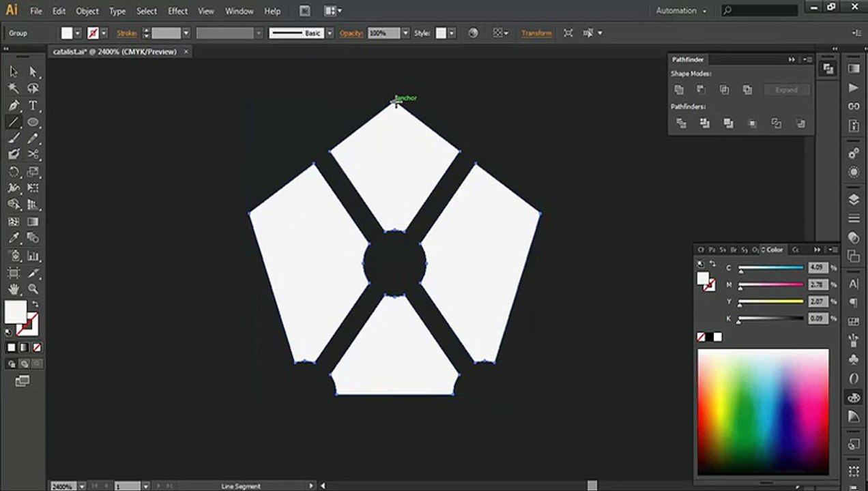Select the Paintbrush tool
This screenshot has width=868, height=491.
(x=14, y=138)
